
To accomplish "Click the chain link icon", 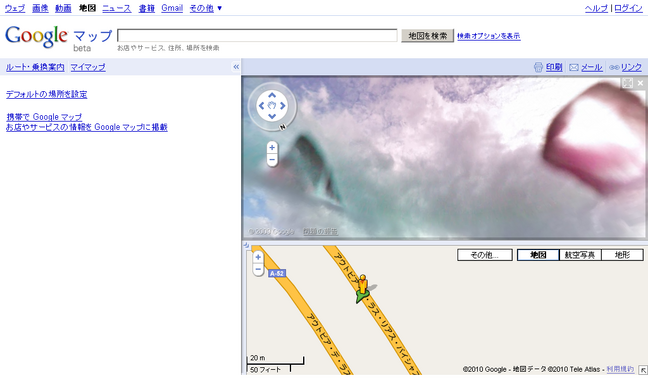I will pos(614,67).
